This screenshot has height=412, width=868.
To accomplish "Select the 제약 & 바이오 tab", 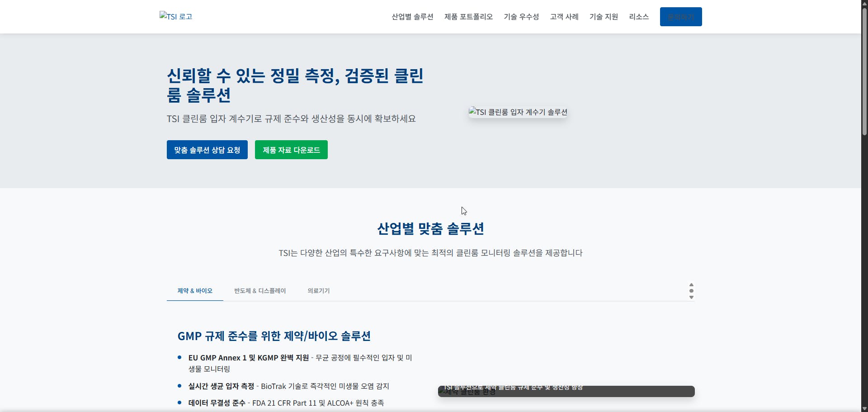I will pyautogui.click(x=195, y=291).
